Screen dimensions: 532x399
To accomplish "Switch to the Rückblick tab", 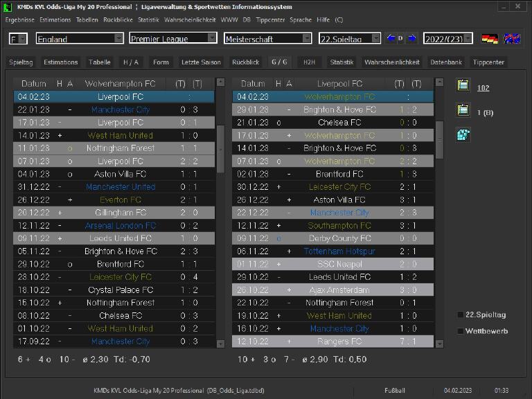I will (x=246, y=62).
